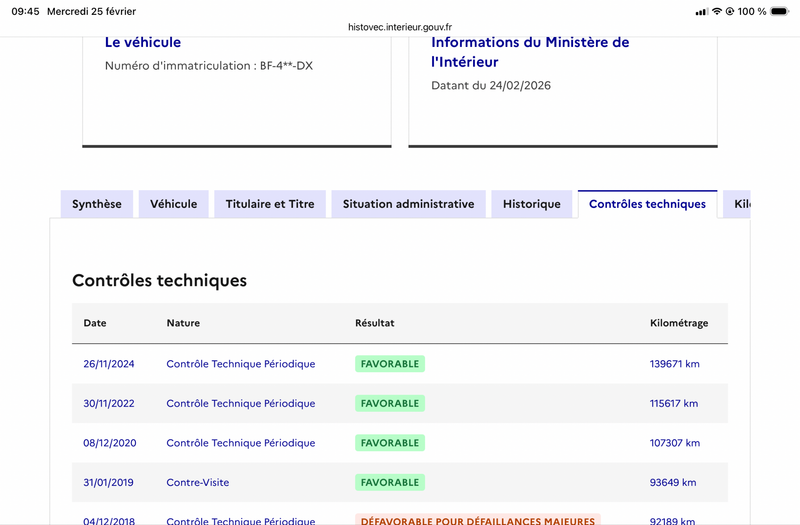
Task: Click the 26/11/2024 inspection date
Action: 109,364
